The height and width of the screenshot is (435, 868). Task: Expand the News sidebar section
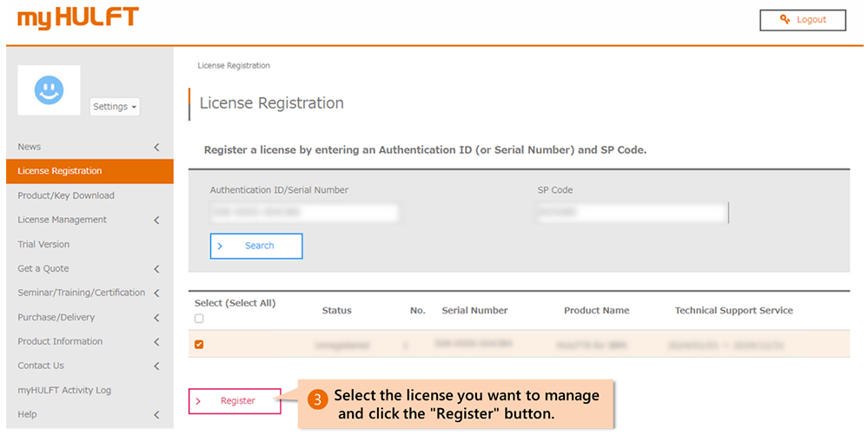coord(156,148)
